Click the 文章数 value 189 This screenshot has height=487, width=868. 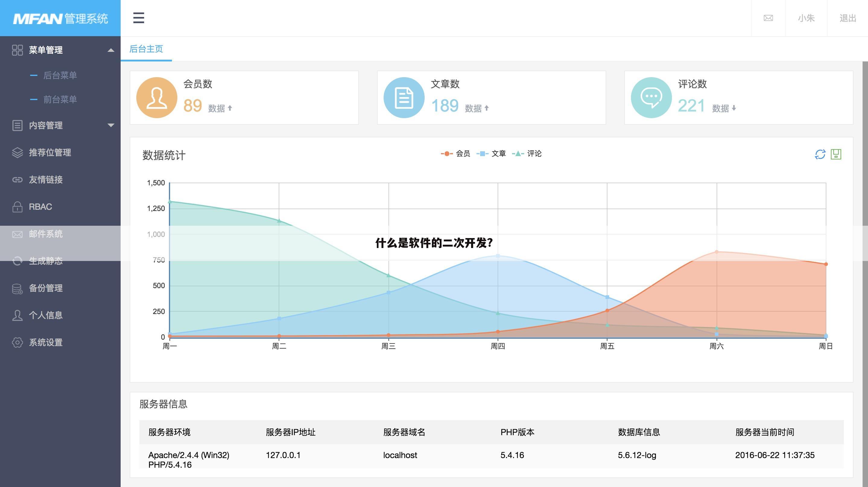pyautogui.click(x=445, y=106)
